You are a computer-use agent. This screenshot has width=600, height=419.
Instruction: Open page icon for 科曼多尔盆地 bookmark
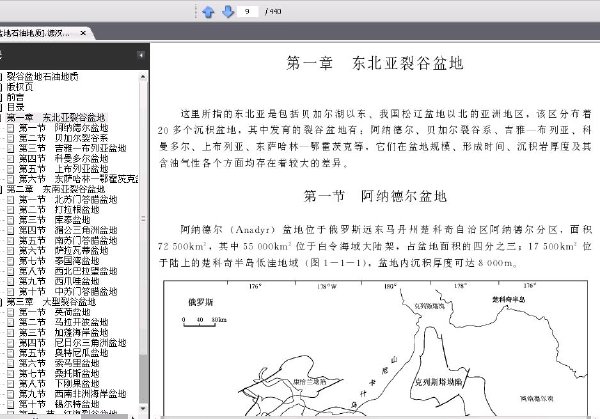coord(11,158)
